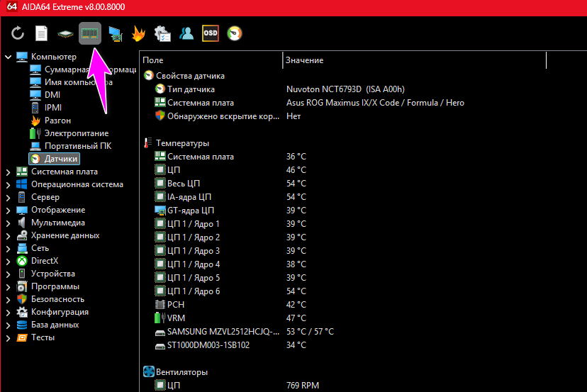587x392 pixels.
Task: Click the gauge meter toolbar icon
Action: click(235, 33)
